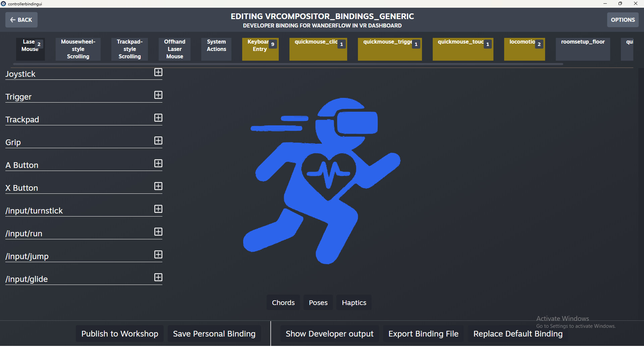The image size is (644, 362).
Task: Add a binding for /input/jump
Action: (158, 255)
